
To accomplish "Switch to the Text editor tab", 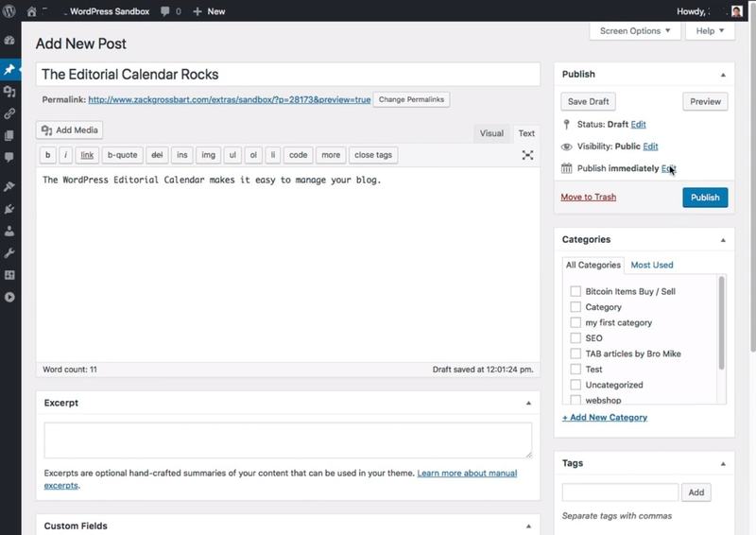I will tap(526, 133).
